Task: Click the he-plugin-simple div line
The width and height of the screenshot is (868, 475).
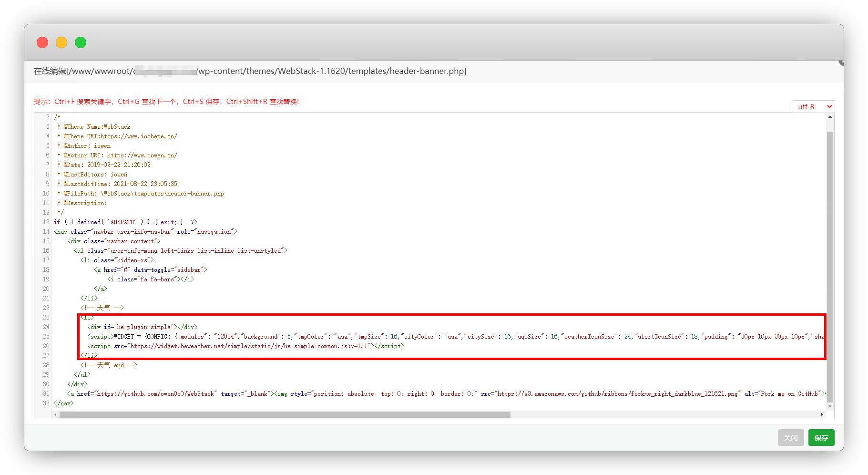Action: [142, 327]
